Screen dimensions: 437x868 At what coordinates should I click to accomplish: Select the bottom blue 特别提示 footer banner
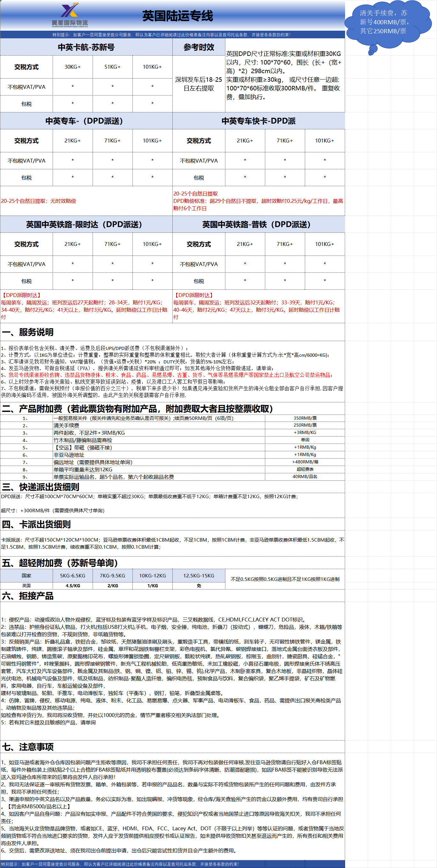(172, 864)
